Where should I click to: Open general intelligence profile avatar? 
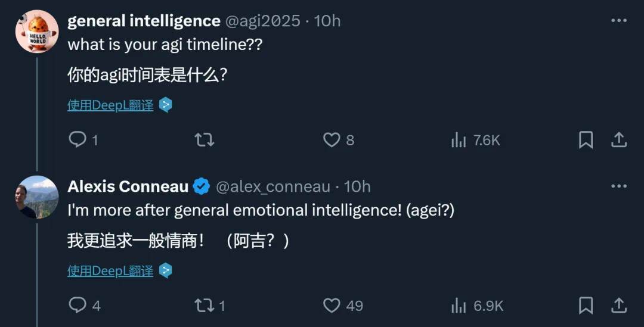coord(37,32)
